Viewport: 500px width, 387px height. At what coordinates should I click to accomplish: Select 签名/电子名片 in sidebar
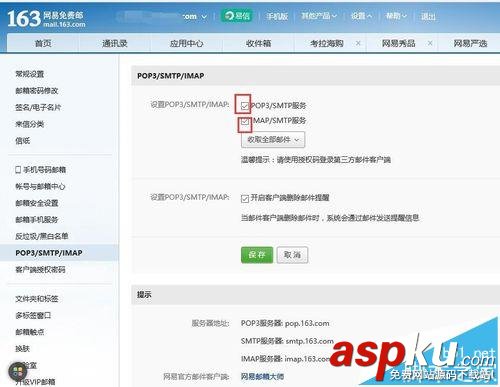(38, 107)
